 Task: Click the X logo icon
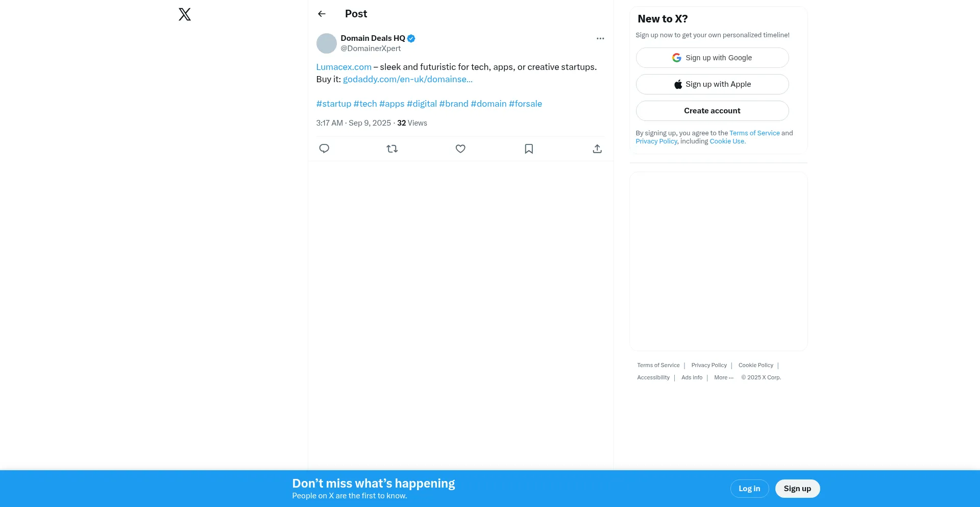(185, 14)
